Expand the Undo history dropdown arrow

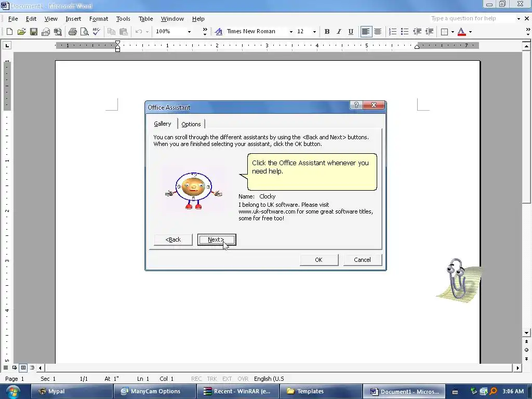[147, 32]
